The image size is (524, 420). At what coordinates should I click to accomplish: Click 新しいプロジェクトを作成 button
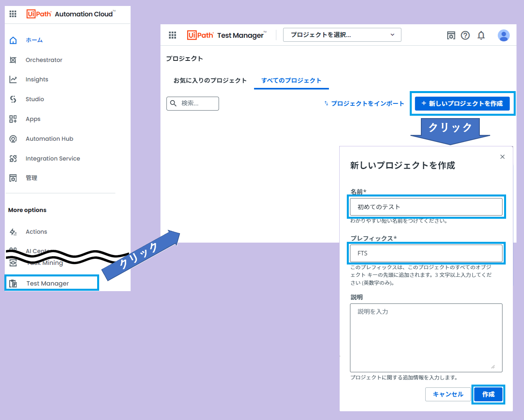[x=462, y=103]
